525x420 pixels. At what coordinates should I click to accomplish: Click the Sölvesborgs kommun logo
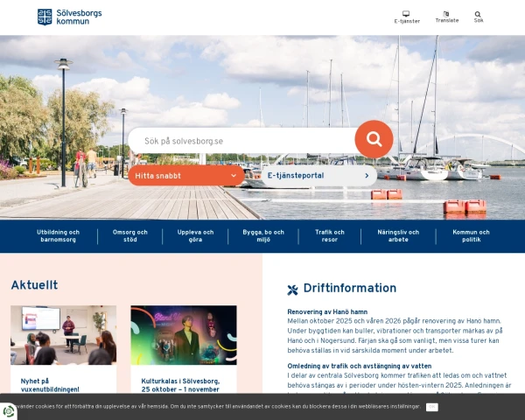69,17
